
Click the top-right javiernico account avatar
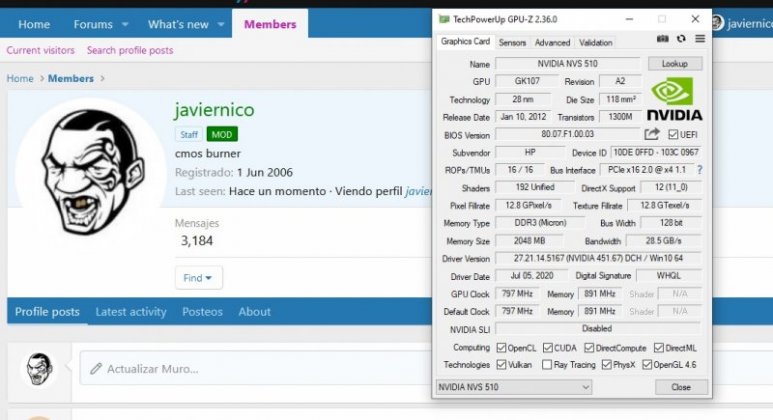717,23
